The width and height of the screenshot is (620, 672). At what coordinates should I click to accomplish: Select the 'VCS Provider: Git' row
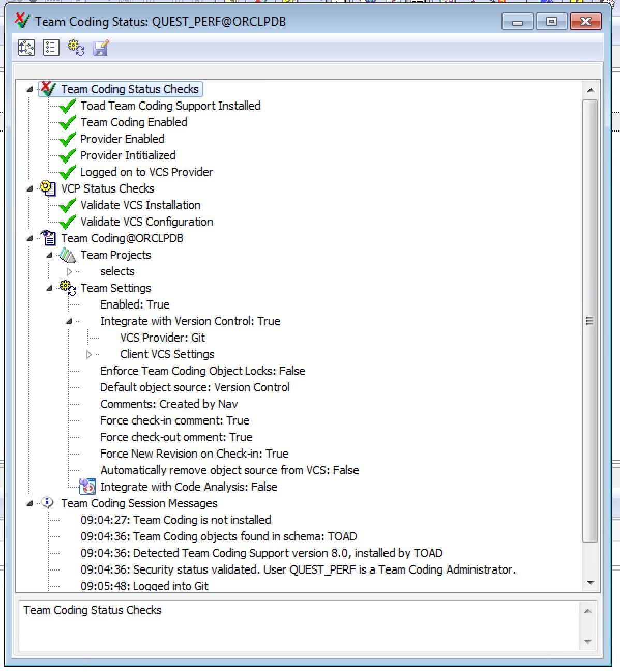pos(163,338)
